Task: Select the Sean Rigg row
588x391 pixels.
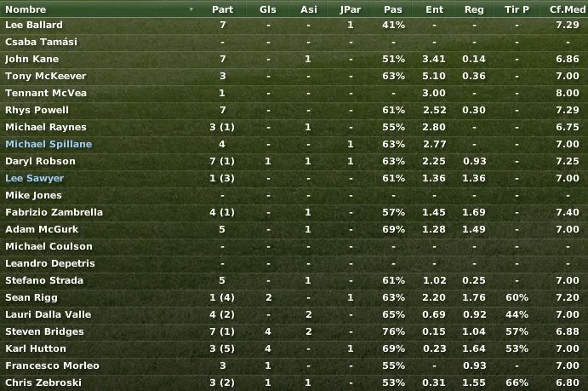Action: [x=294, y=297]
